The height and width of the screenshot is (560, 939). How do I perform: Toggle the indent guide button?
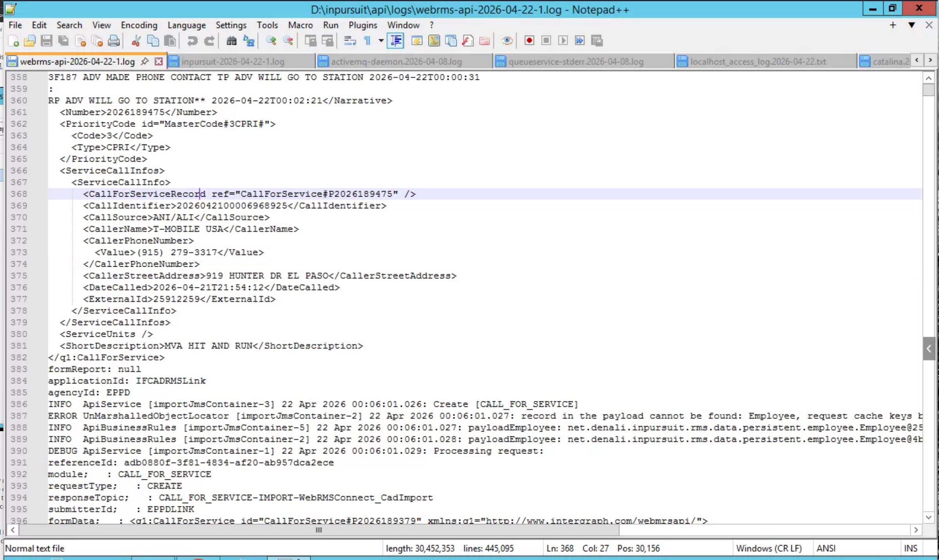pyautogui.click(x=396, y=41)
